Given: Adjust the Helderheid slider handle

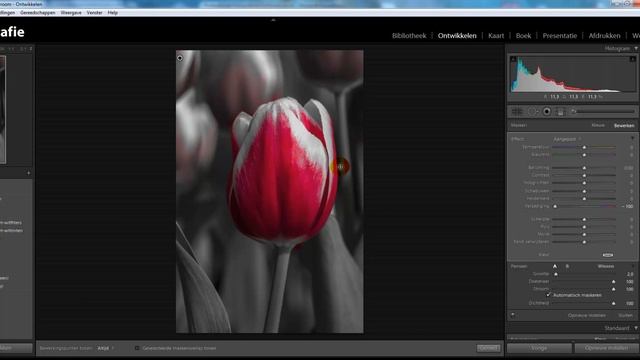Looking at the screenshot, I should click(584, 199).
